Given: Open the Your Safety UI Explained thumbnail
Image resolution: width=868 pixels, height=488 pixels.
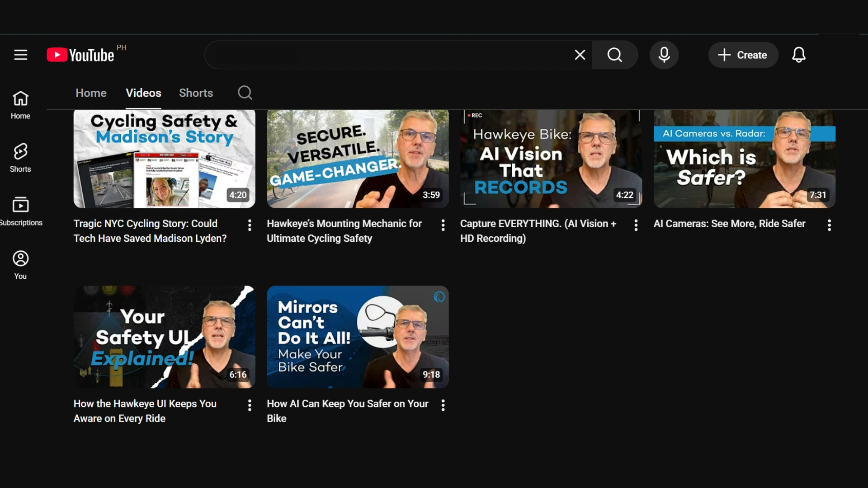Looking at the screenshot, I should pos(164,337).
